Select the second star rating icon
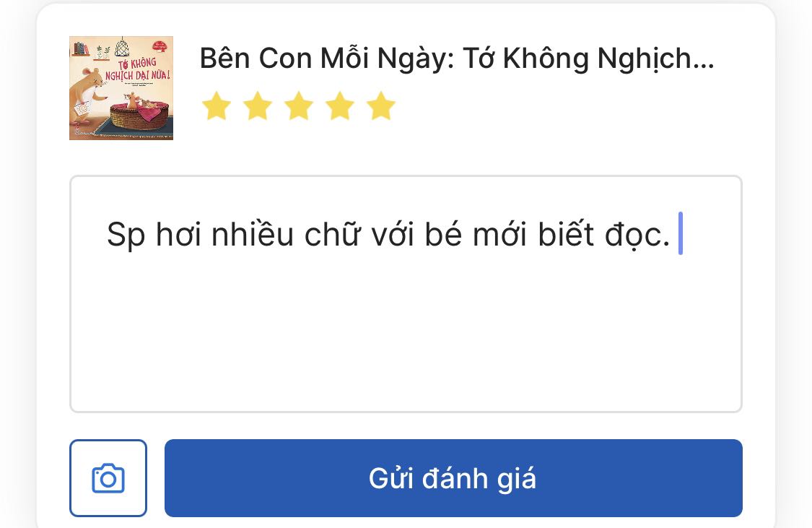 click(x=257, y=106)
